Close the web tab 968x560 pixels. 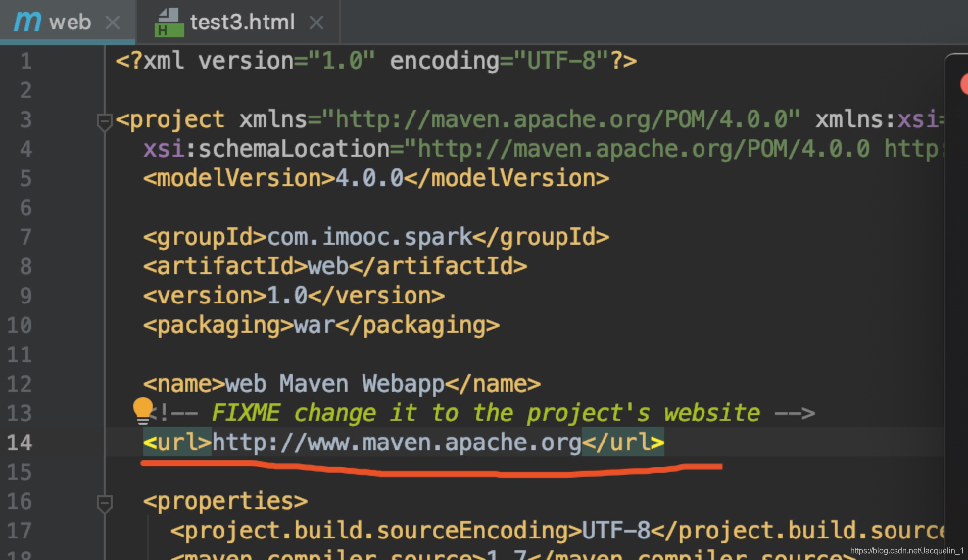coord(113,23)
